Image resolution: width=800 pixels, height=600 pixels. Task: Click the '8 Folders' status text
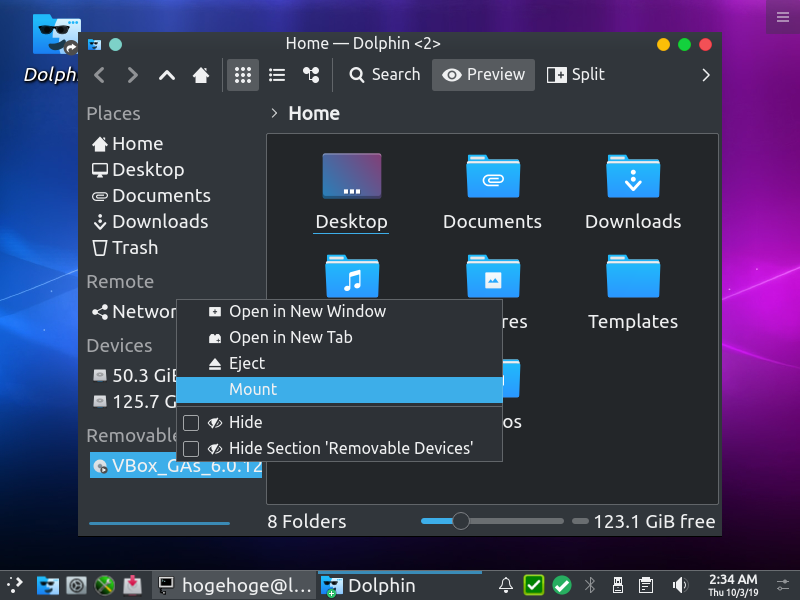(307, 521)
